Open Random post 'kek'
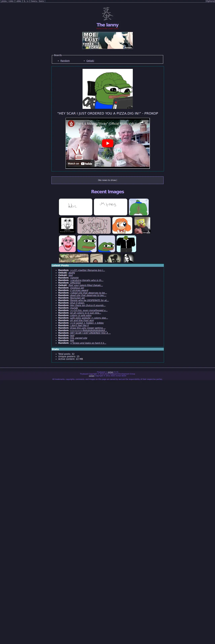 [72, 340]
